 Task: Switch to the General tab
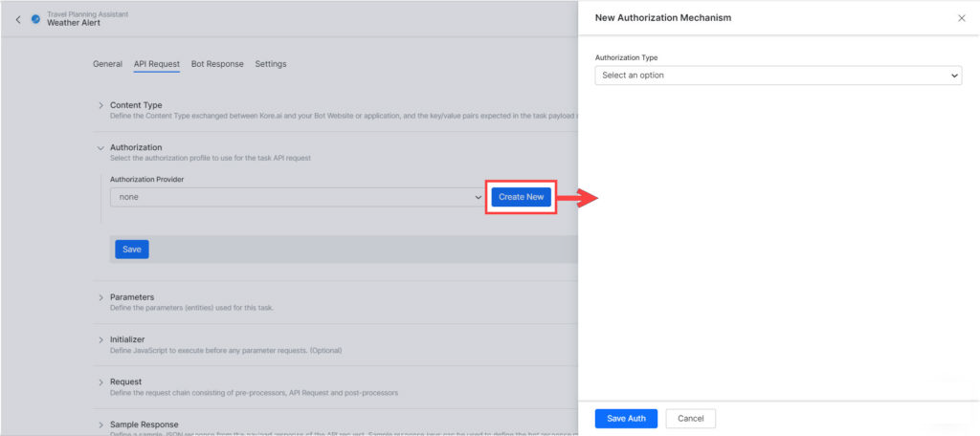tap(107, 64)
